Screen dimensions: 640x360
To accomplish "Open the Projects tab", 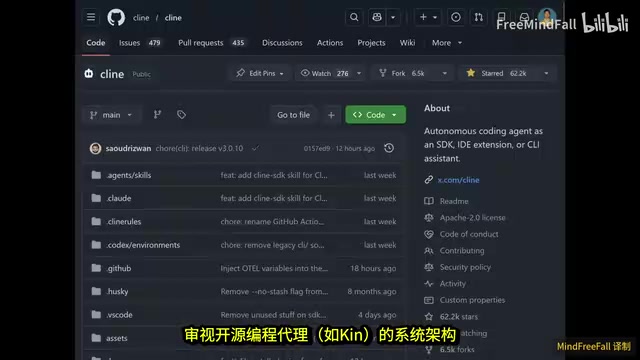I will (x=371, y=43).
